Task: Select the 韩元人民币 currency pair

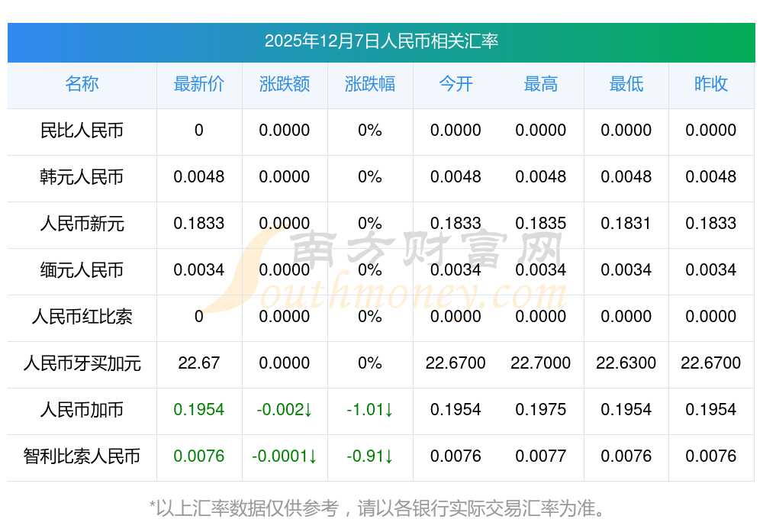Action: (82, 177)
